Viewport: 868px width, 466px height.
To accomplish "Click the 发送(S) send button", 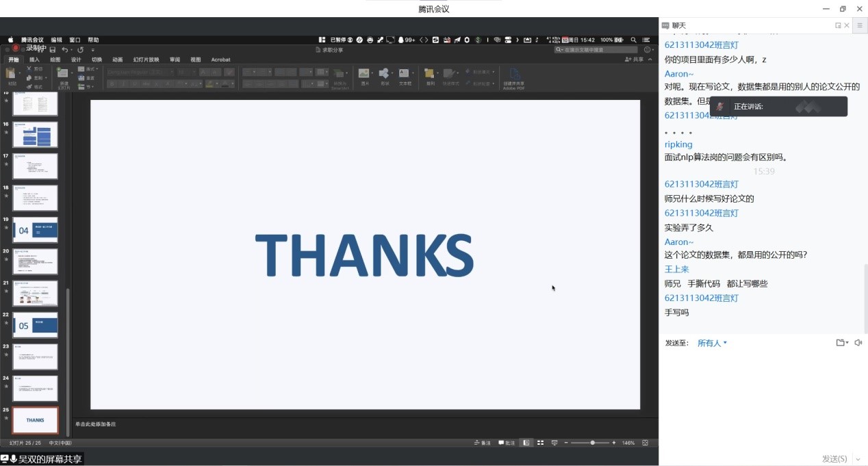I will pyautogui.click(x=834, y=458).
